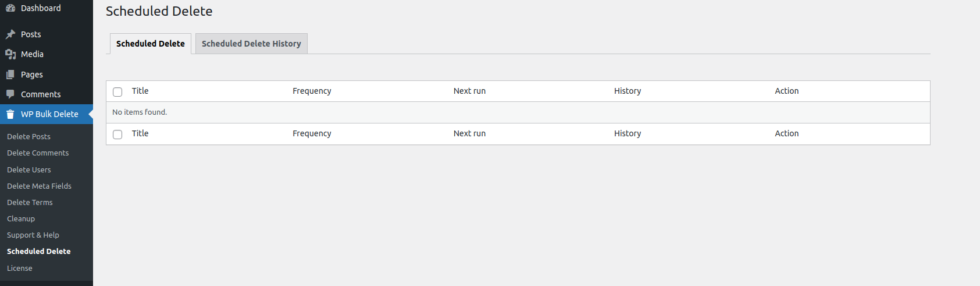Image resolution: width=980 pixels, height=286 pixels.
Task: Click the Title column header
Action: click(x=140, y=91)
